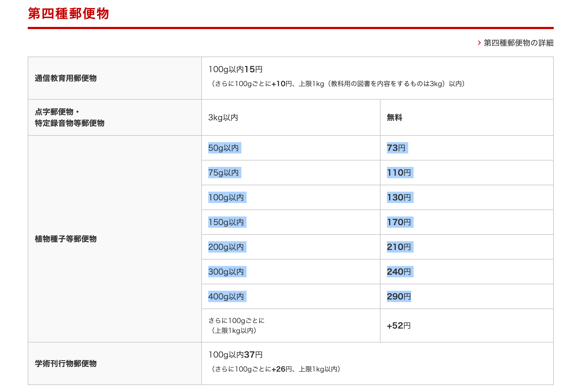Click the +52円 additional fee cell
Screen dimensions: 575x392
[x=399, y=325]
